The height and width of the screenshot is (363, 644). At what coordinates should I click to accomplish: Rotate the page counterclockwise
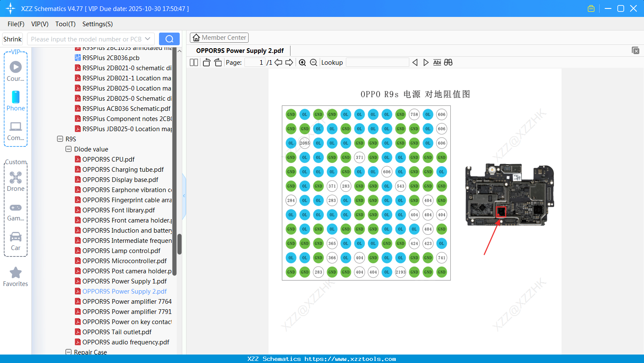[206, 63]
